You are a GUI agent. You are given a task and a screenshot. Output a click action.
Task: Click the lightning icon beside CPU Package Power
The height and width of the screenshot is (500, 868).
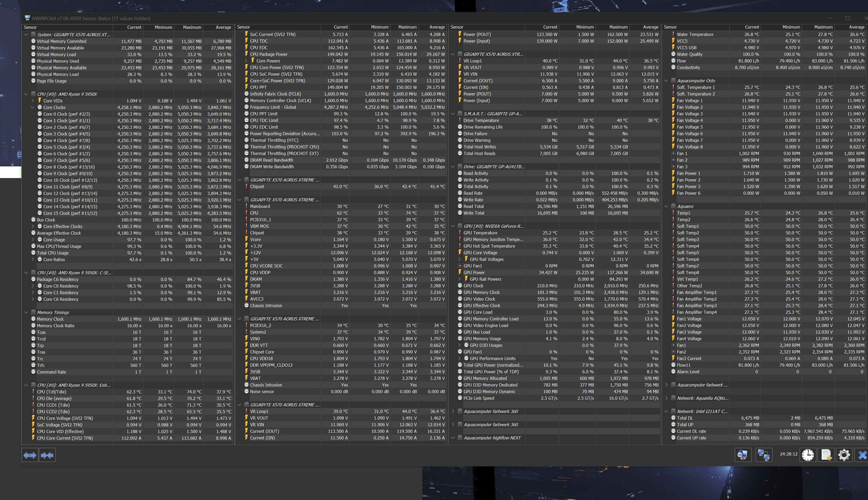click(246, 54)
